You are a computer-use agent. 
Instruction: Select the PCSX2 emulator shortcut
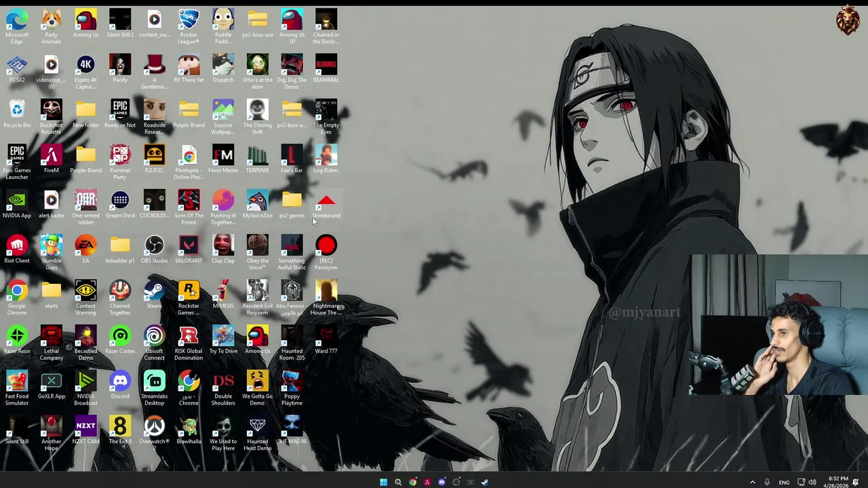17,69
